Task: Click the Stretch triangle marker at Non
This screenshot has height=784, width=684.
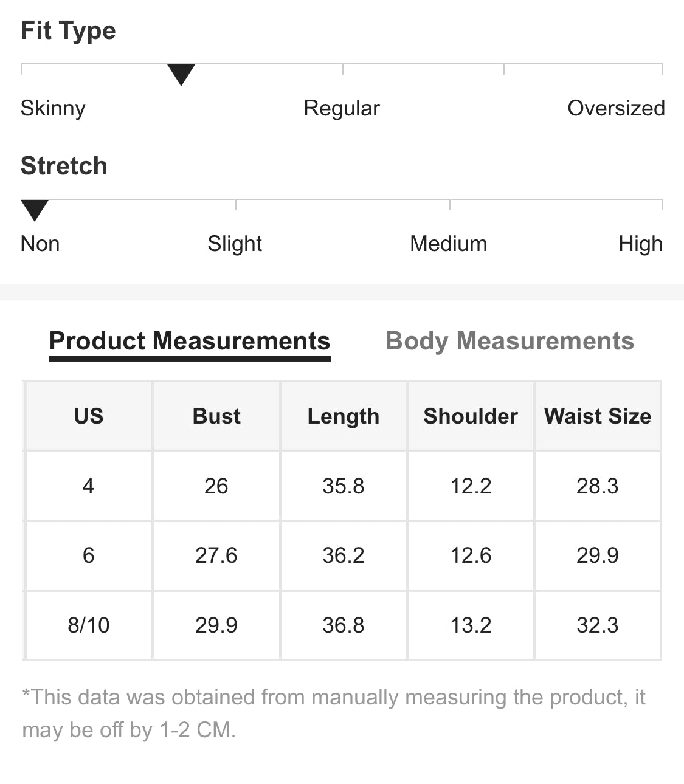Action: pyautogui.click(x=35, y=210)
